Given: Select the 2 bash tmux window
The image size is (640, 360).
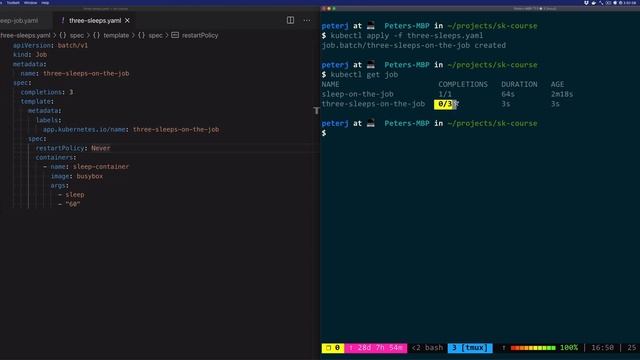Looking at the screenshot, I should coord(427,348).
